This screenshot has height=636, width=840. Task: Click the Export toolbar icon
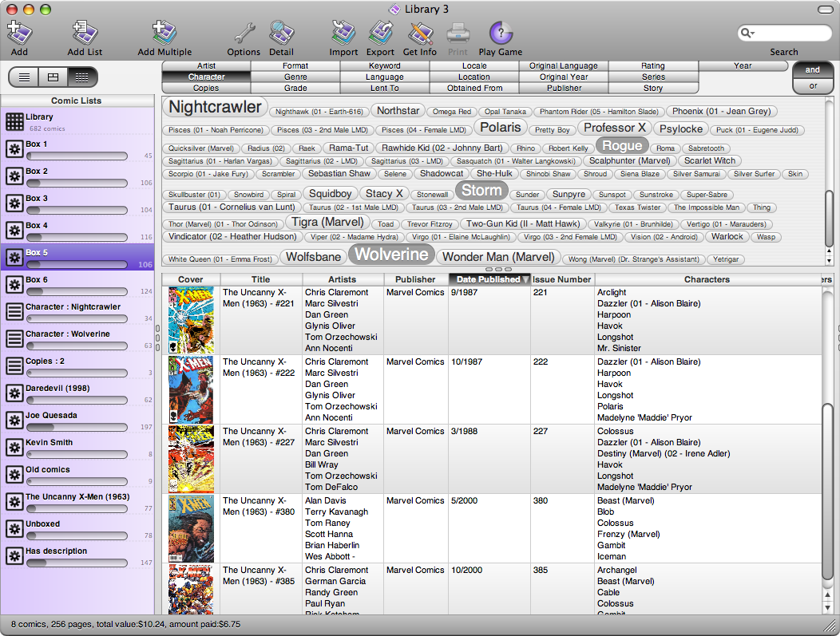coord(380,33)
